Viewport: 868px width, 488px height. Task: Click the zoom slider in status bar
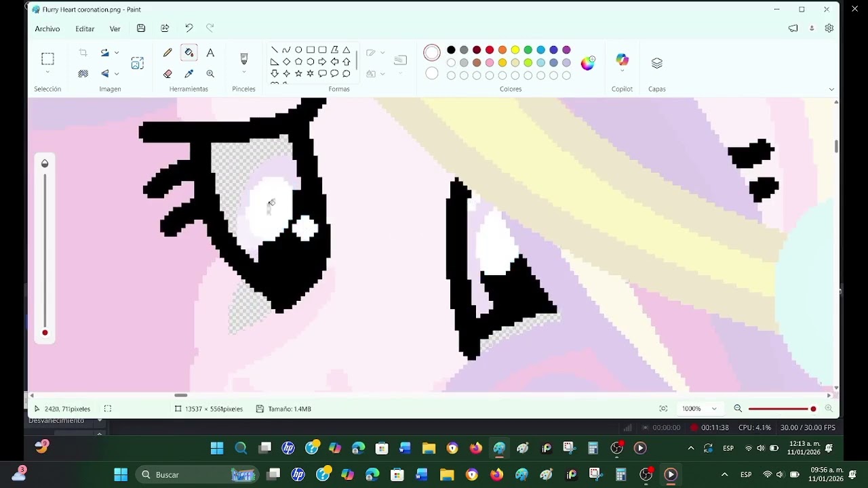(781, 409)
